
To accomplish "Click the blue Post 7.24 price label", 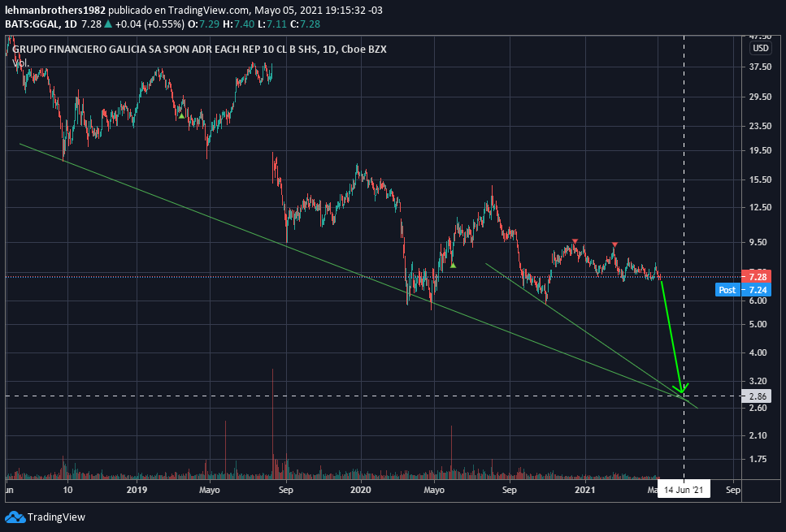I will pyautogui.click(x=742, y=290).
